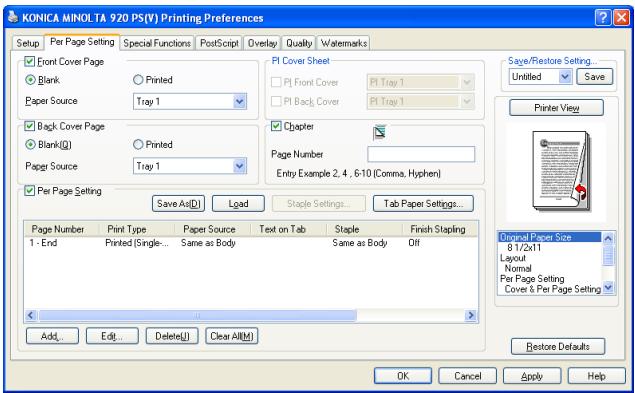Click page list scroll left arrow

point(31,315)
